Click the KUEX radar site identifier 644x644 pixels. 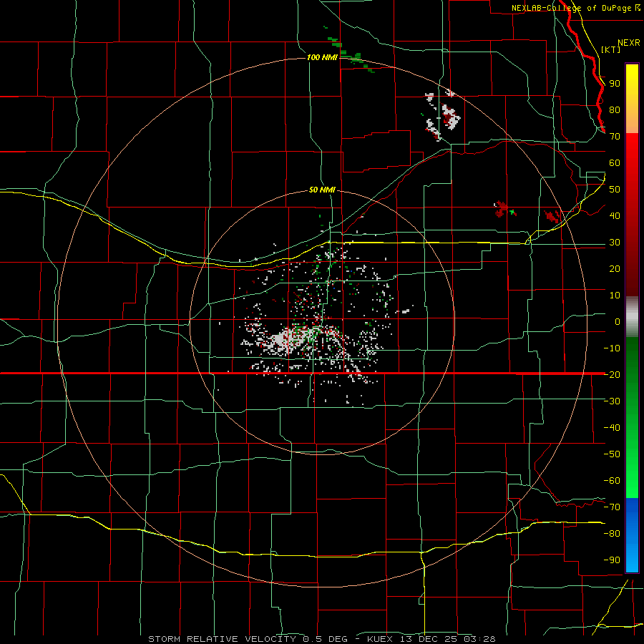379,639
